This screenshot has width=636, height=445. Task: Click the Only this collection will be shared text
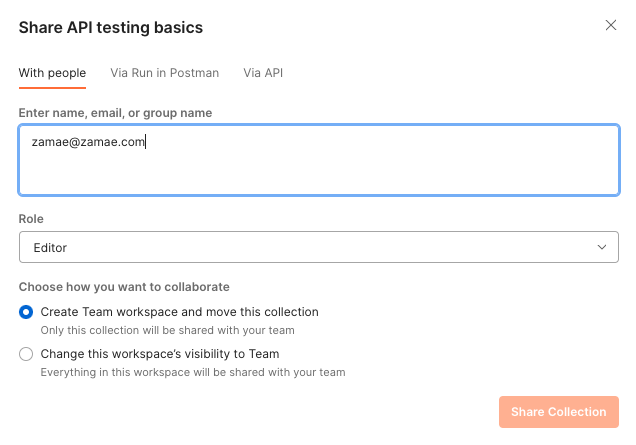(167, 330)
